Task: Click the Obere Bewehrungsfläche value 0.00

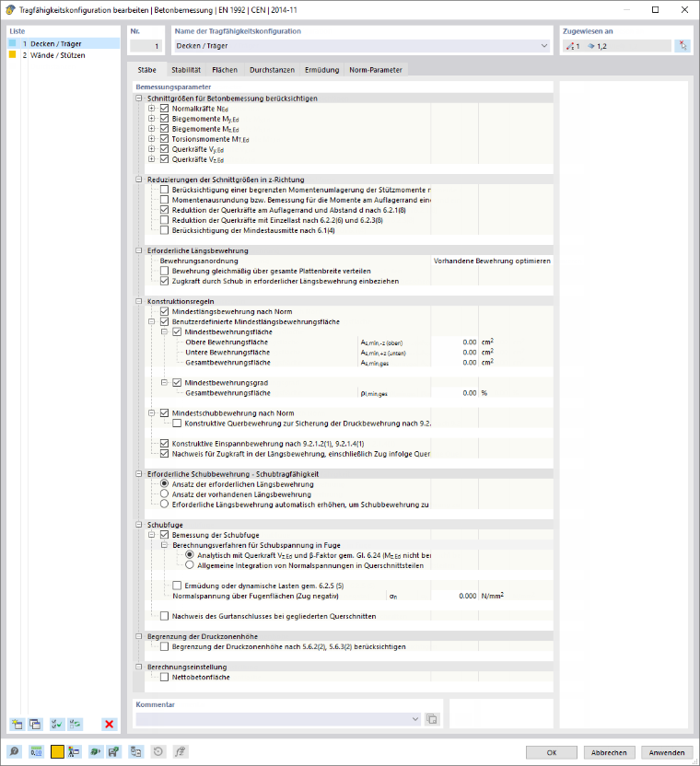Action: (455, 342)
